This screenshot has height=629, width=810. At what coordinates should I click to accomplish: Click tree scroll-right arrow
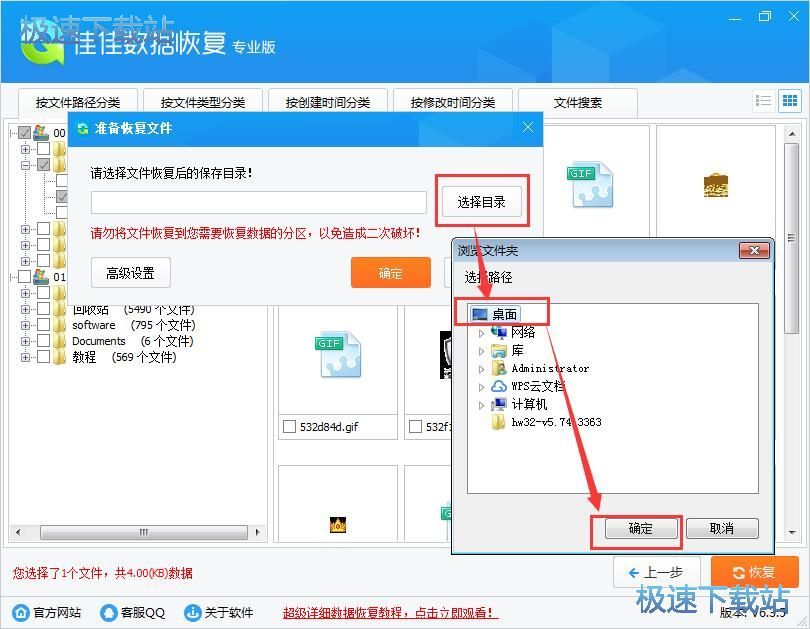coord(257,532)
